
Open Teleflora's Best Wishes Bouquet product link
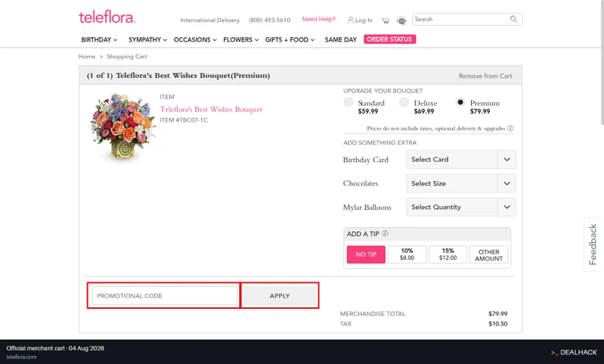(211, 109)
